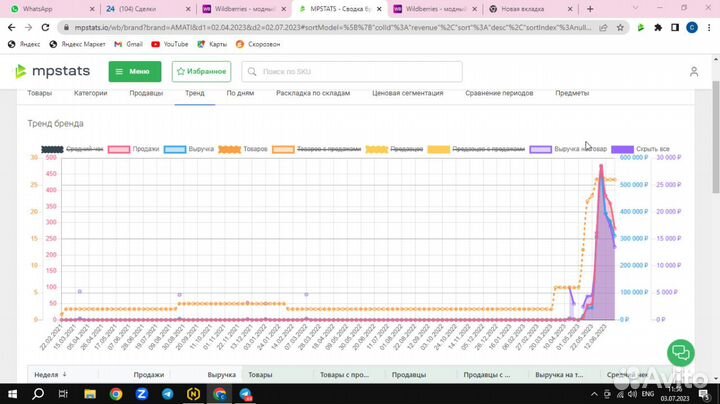This screenshot has width=720, height=404.
Task: Open YouTube bookmark
Action: click(x=170, y=44)
